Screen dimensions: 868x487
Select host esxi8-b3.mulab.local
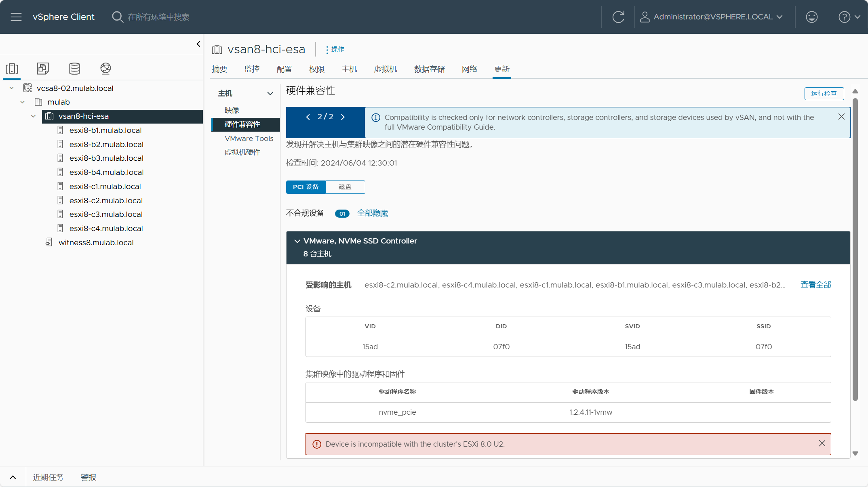[x=106, y=158]
